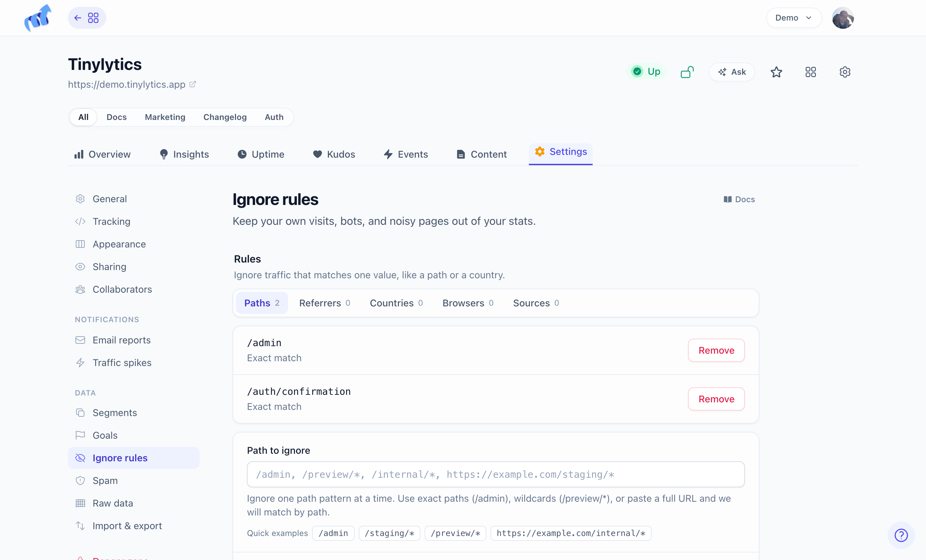The image size is (926, 560).
Task: Filter by Marketing group
Action: click(x=165, y=117)
